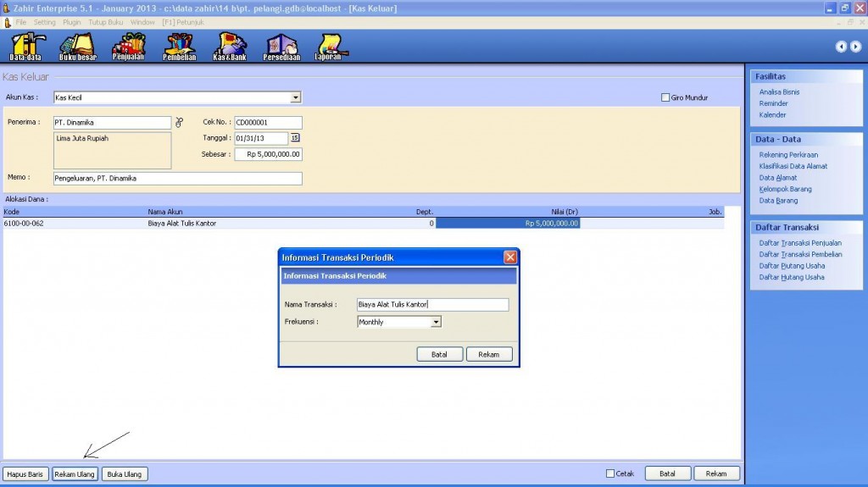The width and height of the screenshot is (868, 487).
Task: Click Rekam button in Informasi Transaksi dialog
Action: point(489,354)
